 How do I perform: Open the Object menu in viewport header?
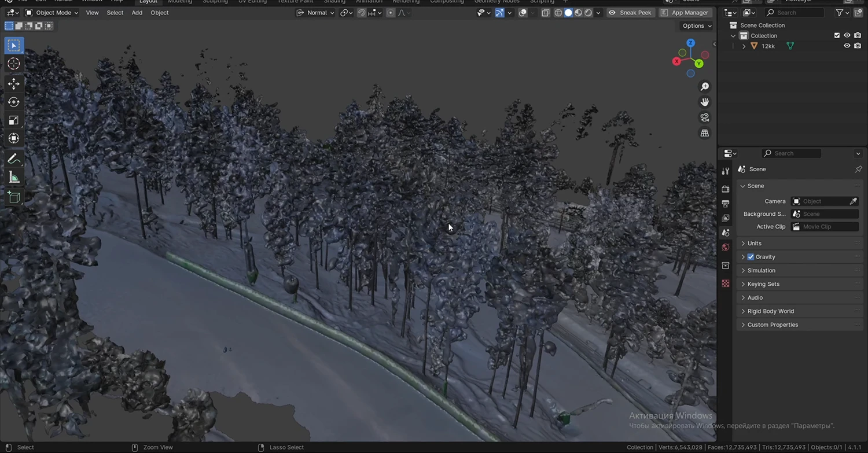(x=160, y=13)
